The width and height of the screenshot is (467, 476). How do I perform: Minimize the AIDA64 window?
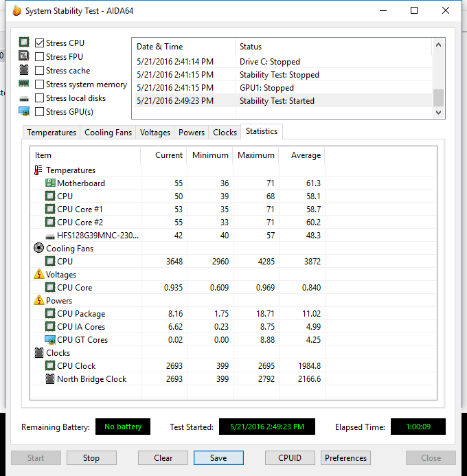383,10
